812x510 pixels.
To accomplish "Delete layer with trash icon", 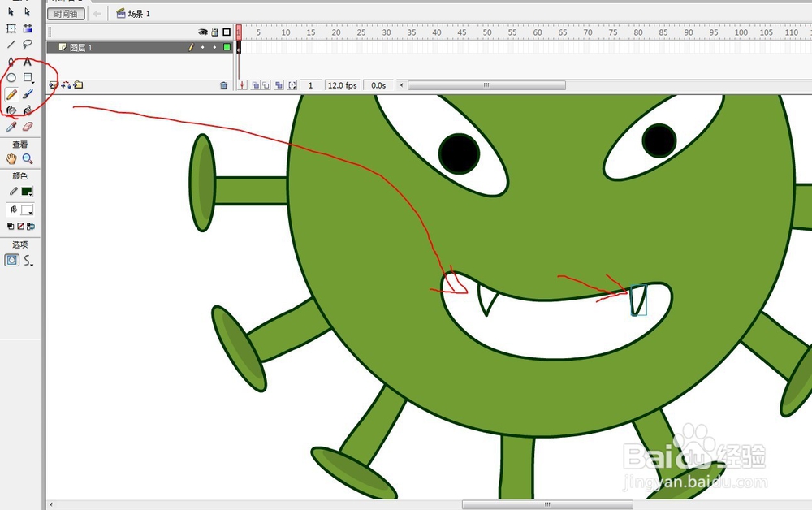I will pos(224,85).
